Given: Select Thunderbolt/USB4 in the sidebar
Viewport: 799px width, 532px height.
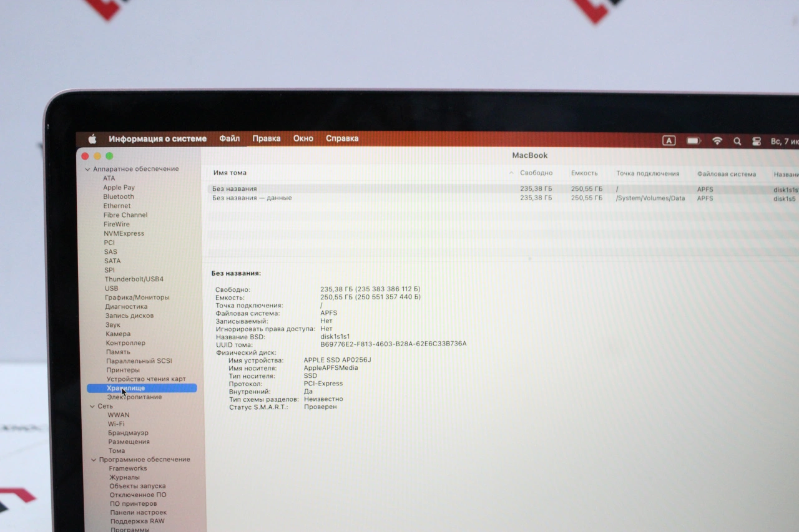Looking at the screenshot, I should (x=134, y=279).
